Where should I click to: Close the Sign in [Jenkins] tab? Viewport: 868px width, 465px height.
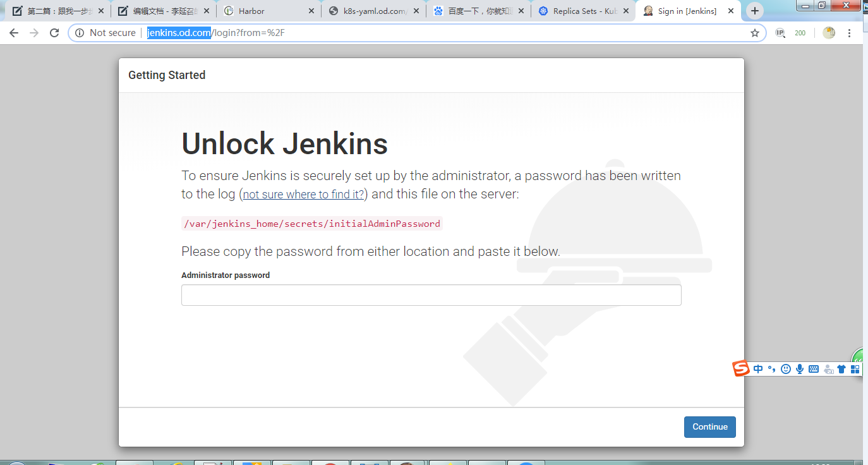tap(731, 11)
